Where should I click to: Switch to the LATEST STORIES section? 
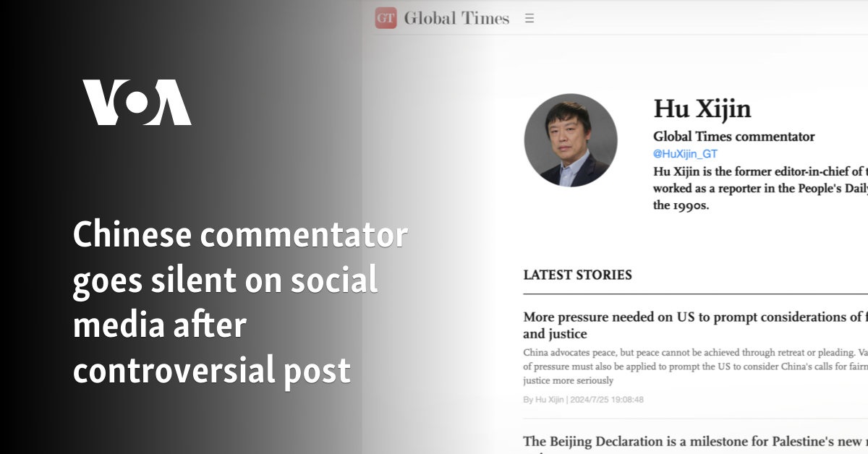tap(577, 275)
